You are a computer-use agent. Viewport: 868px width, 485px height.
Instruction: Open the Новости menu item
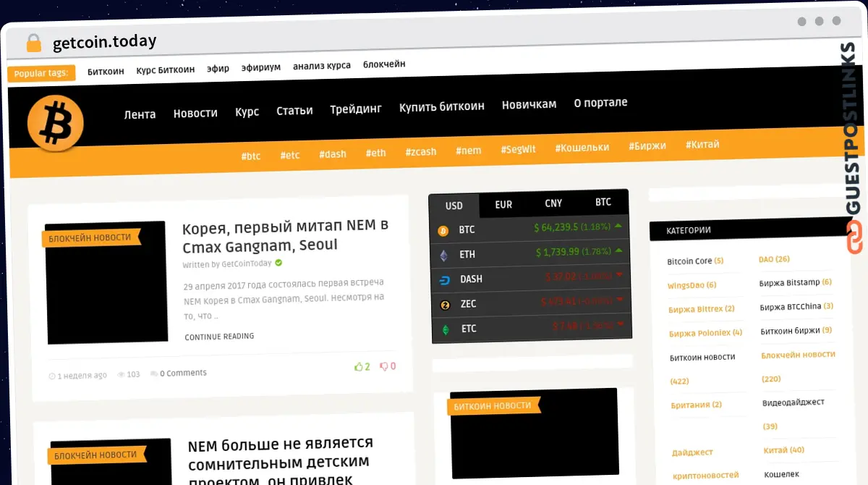195,113
